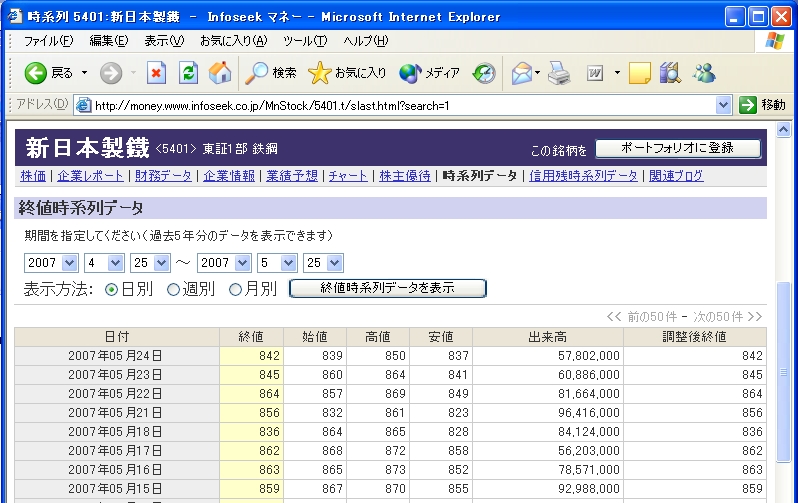Select the 月別 monthly radio button

[235, 290]
